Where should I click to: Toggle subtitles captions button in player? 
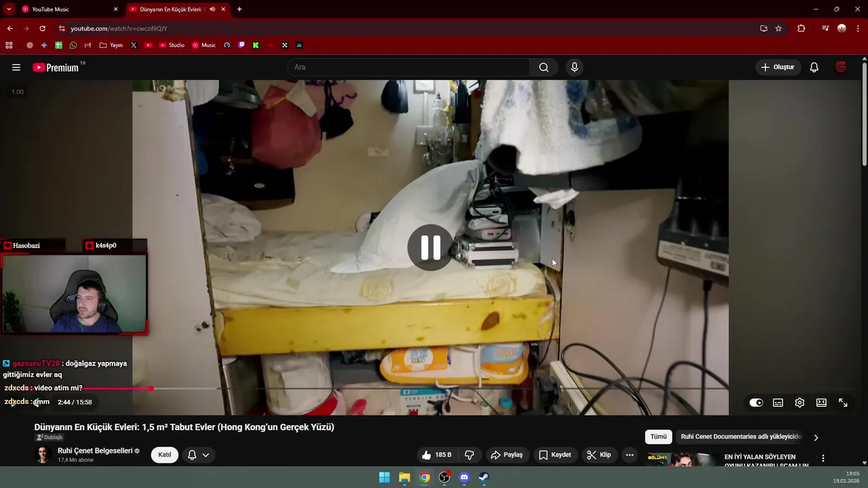coord(778,403)
